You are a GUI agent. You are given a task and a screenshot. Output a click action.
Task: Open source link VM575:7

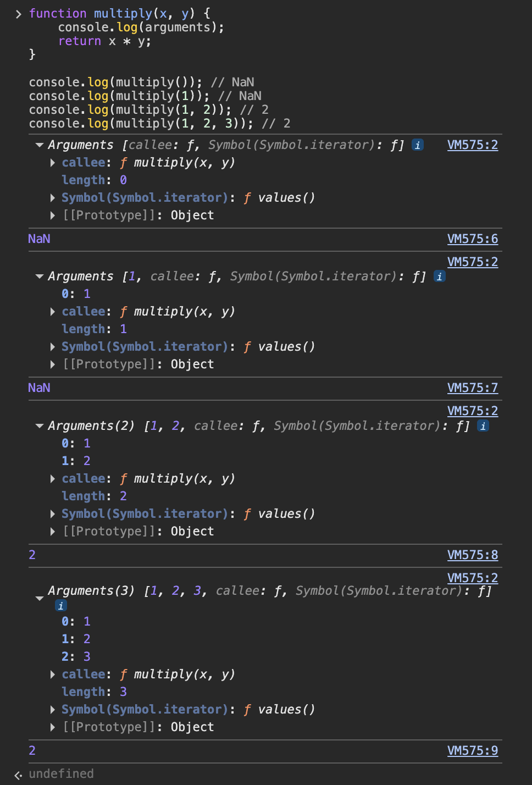[x=472, y=388]
